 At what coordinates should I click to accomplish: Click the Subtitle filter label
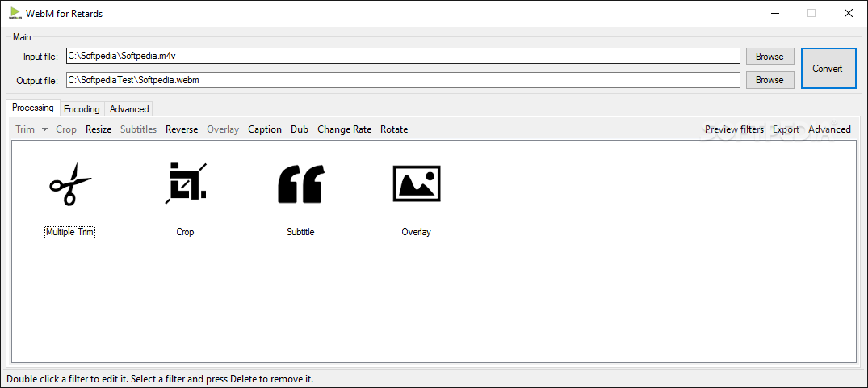(300, 232)
